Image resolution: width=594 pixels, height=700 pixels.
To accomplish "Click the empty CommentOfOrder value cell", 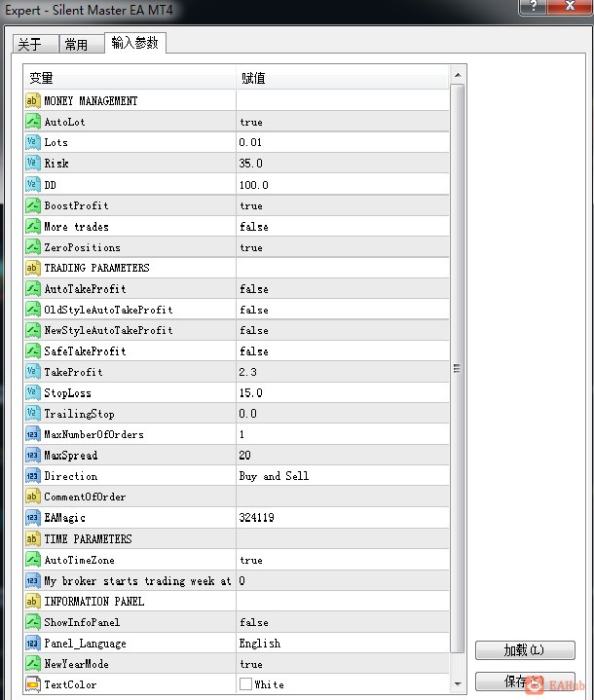I will tap(343, 497).
